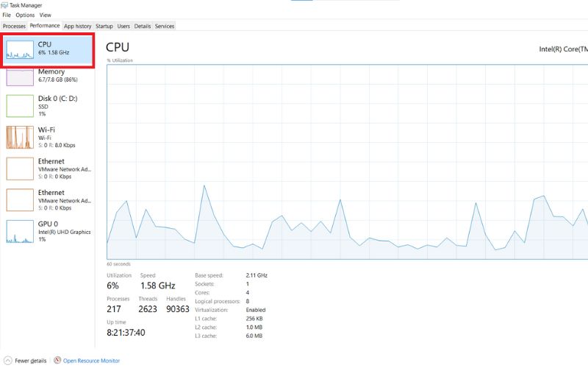This screenshot has width=588, height=368.
Task: Click the Logical processors label
Action: click(218, 301)
